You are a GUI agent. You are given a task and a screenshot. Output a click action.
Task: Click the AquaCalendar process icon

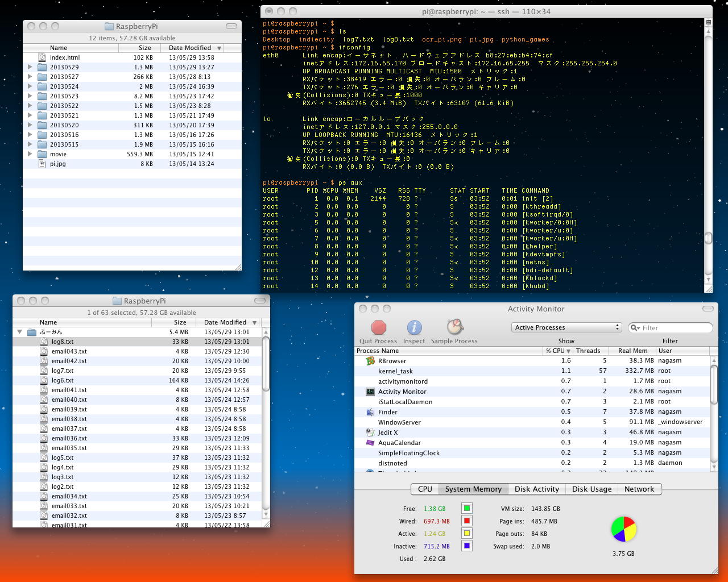click(370, 443)
